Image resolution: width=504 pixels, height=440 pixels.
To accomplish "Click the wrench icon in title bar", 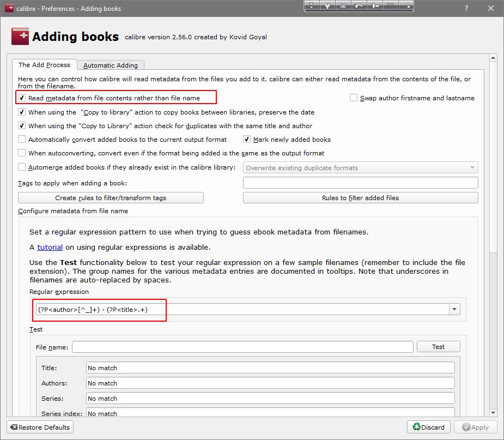I will [327, 6].
